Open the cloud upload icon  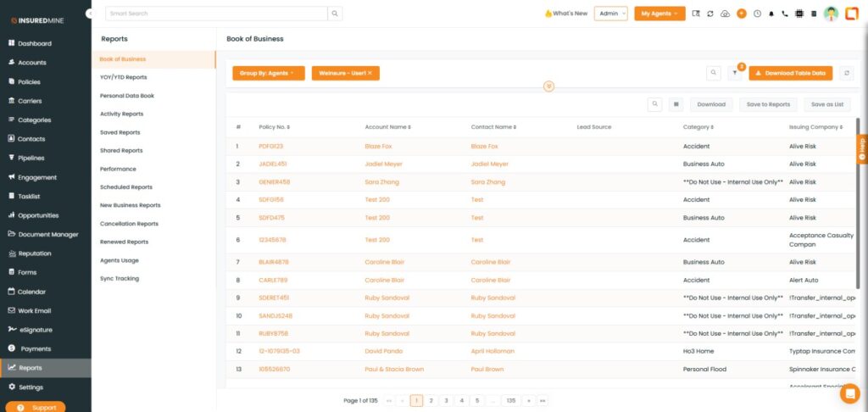726,14
